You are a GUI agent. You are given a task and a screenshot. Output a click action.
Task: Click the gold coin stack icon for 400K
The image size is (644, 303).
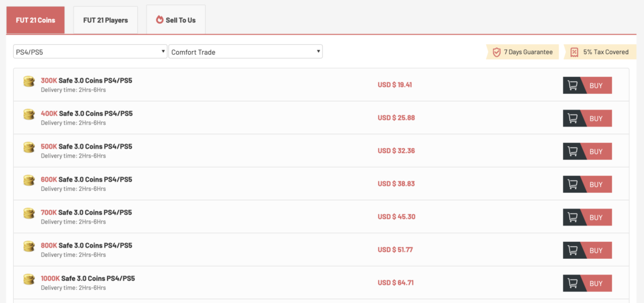29,114
